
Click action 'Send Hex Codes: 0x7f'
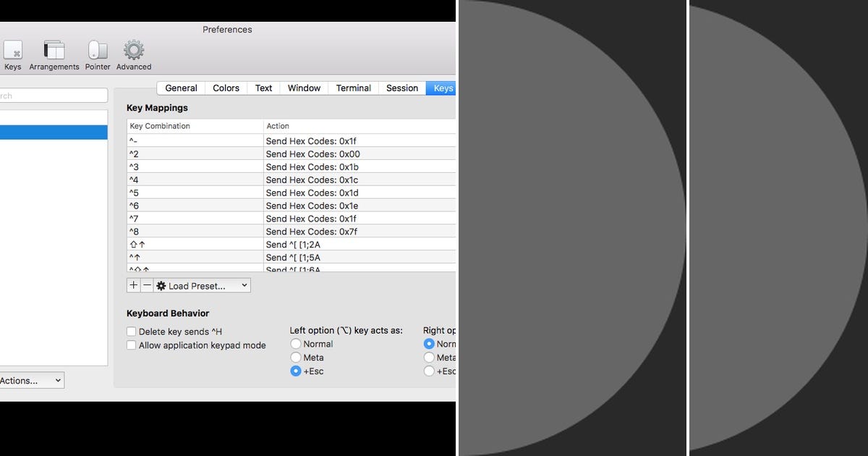click(312, 232)
